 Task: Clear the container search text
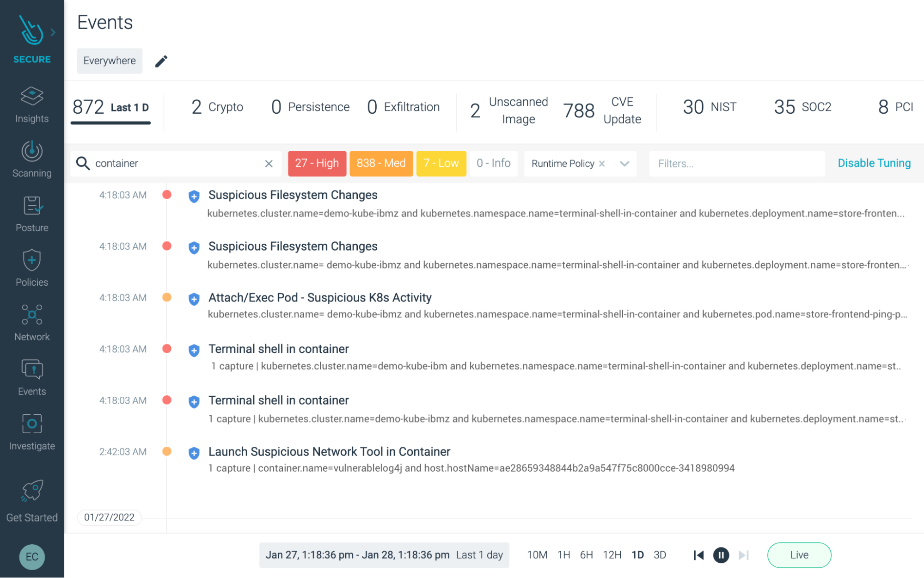pos(269,164)
